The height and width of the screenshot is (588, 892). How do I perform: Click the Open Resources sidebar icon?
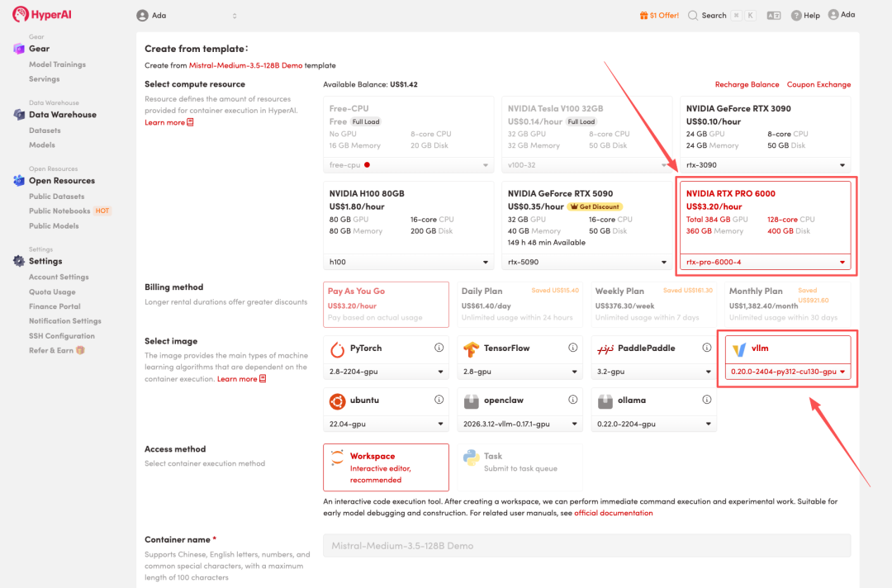click(x=19, y=181)
